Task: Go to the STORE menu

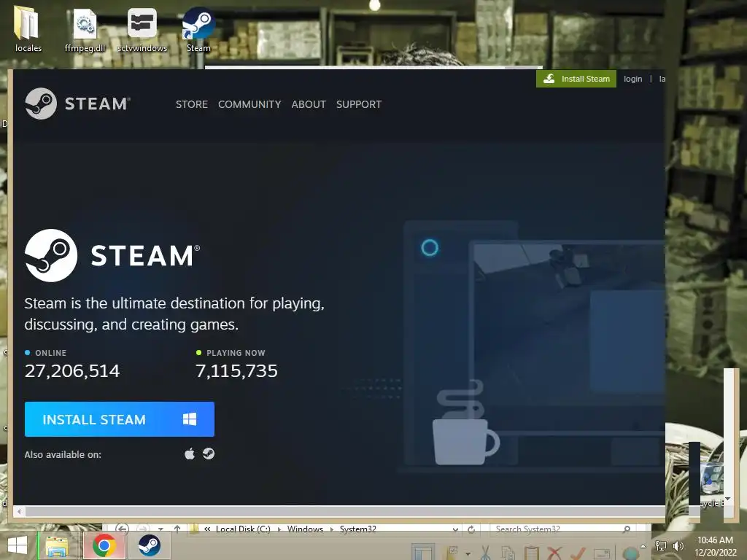Action: coord(192,104)
